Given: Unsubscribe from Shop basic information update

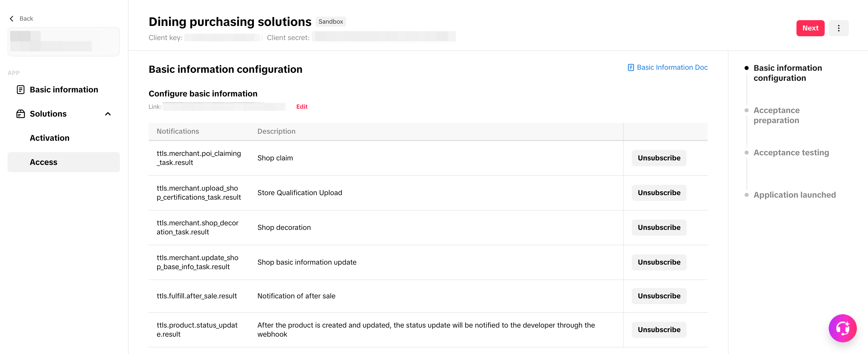Looking at the screenshot, I should click(x=659, y=262).
